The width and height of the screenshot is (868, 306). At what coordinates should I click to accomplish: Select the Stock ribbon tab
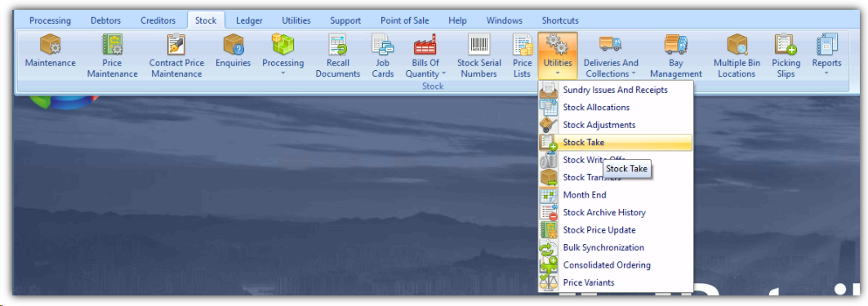[206, 20]
